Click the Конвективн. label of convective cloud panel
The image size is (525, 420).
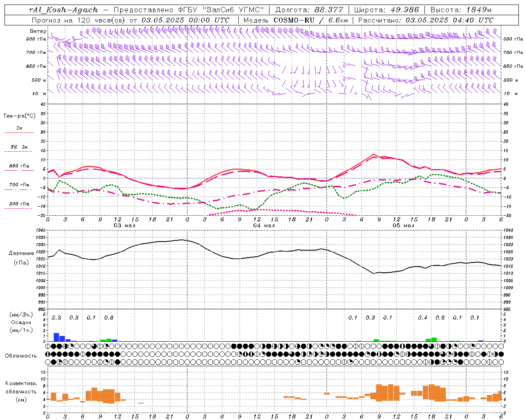21,383
